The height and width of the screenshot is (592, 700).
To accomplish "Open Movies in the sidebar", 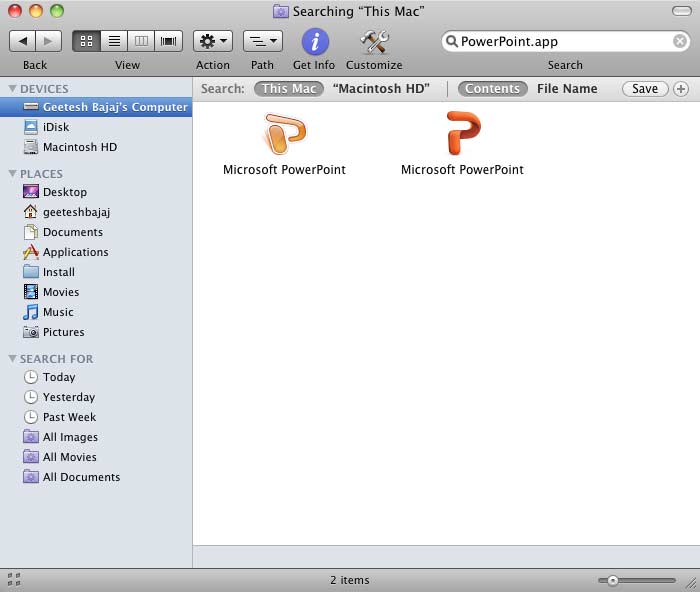I will pyautogui.click(x=96, y=292).
